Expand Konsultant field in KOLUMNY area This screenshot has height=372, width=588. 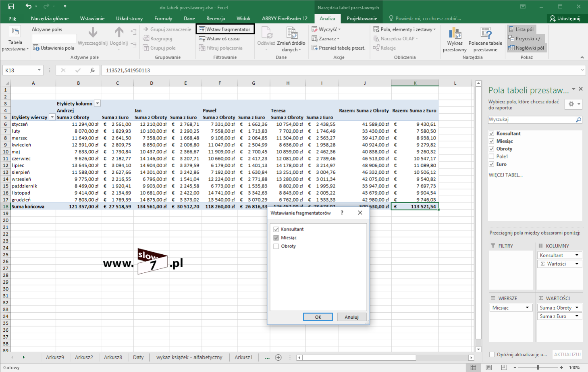click(577, 255)
